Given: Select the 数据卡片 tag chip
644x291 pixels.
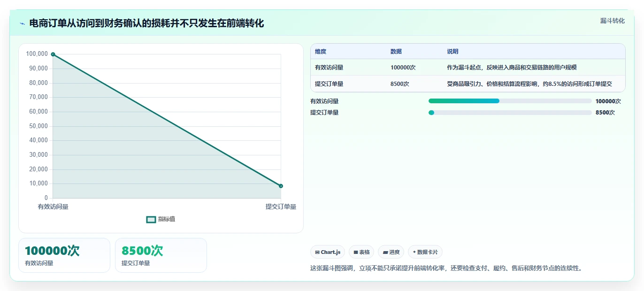Looking at the screenshot, I should point(425,252).
